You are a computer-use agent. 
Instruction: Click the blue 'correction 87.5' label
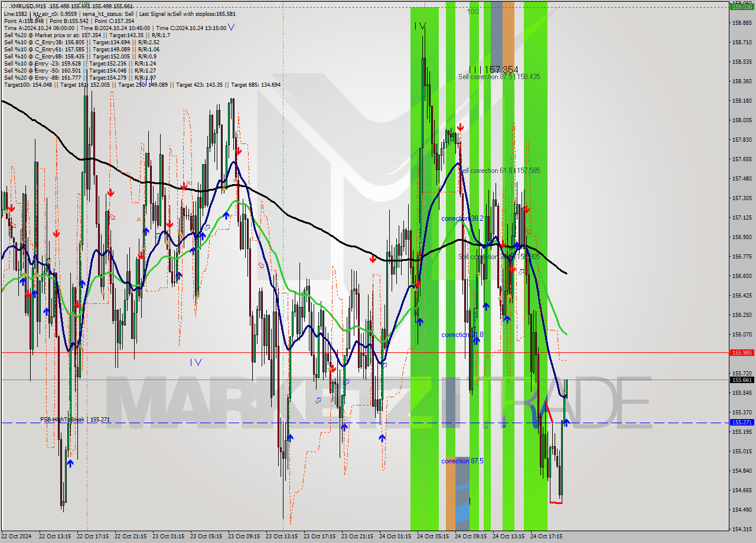coord(462,461)
